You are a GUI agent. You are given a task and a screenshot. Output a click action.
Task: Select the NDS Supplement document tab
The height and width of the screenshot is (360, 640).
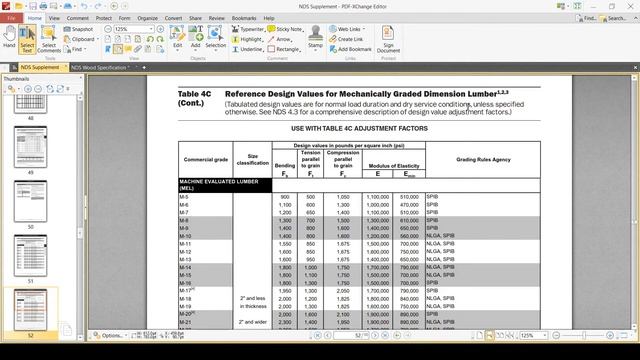pos(40,67)
